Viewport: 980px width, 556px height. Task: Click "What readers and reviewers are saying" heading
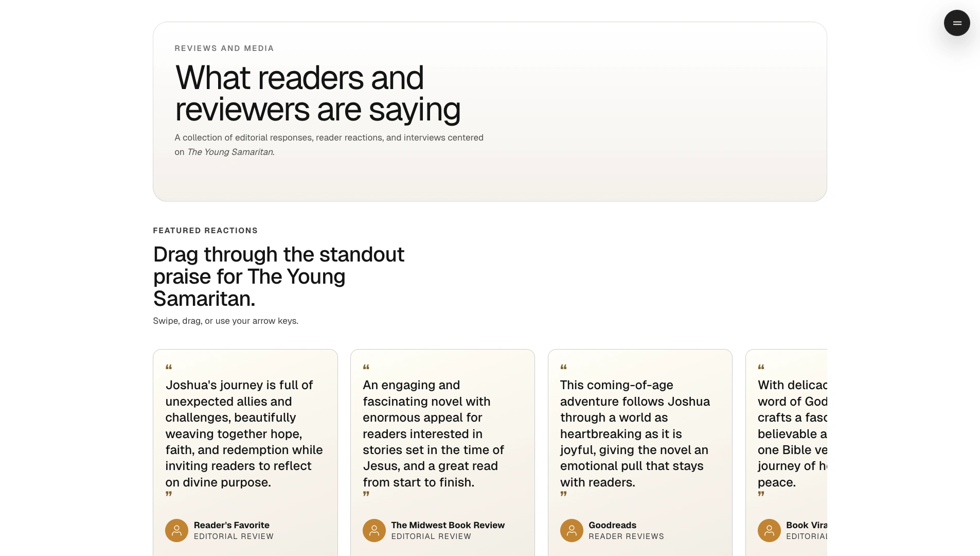tap(317, 94)
